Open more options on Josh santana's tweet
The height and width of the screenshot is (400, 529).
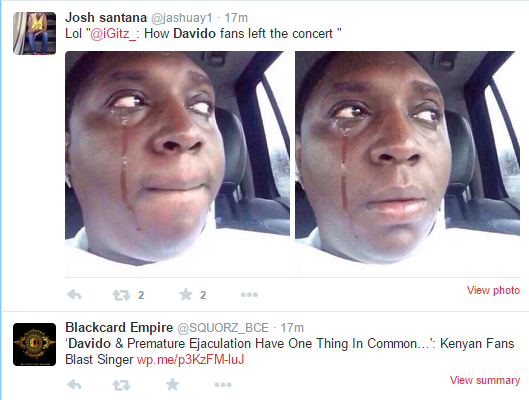coord(249,295)
